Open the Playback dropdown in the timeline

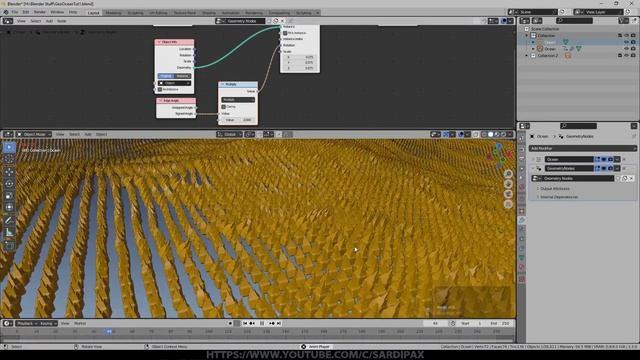[x=27, y=323]
